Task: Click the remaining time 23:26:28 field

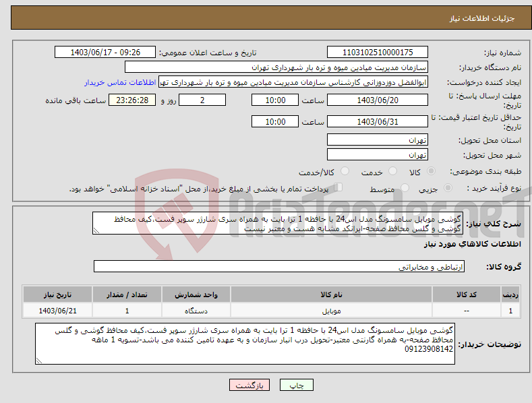Action: click(132, 100)
